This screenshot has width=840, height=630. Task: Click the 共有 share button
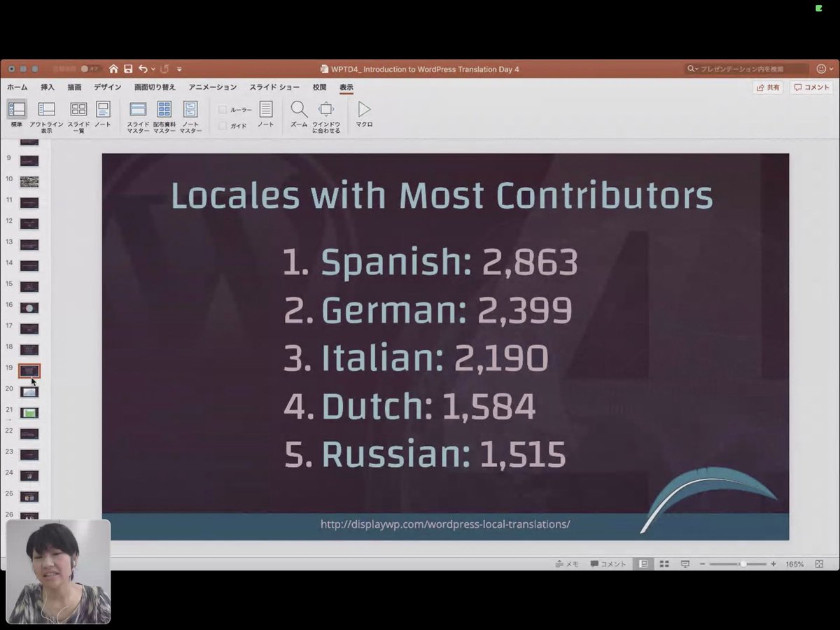pyautogui.click(x=768, y=87)
